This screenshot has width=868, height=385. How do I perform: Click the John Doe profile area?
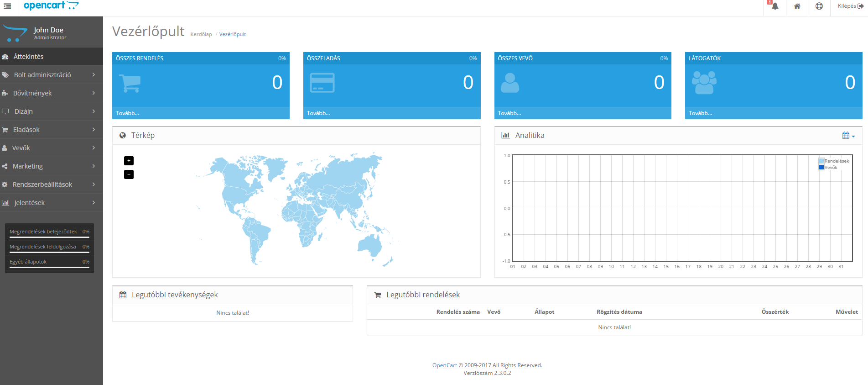(x=52, y=33)
